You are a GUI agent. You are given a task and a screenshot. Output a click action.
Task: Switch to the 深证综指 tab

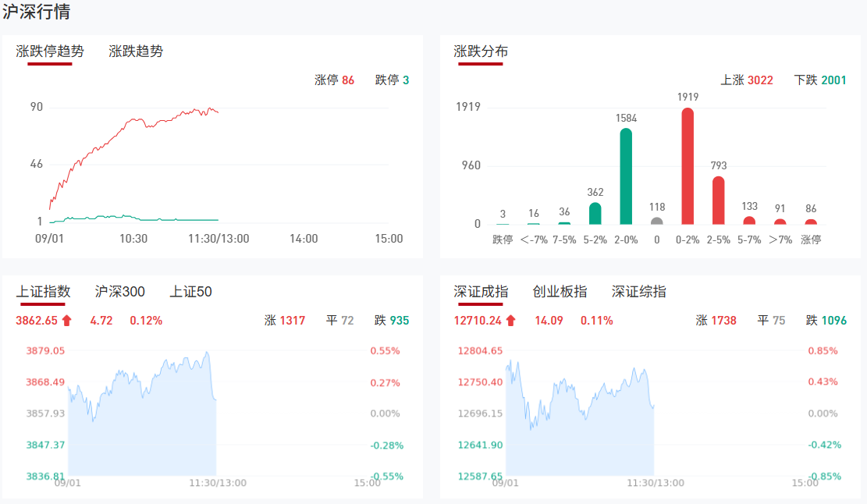(x=639, y=292)
